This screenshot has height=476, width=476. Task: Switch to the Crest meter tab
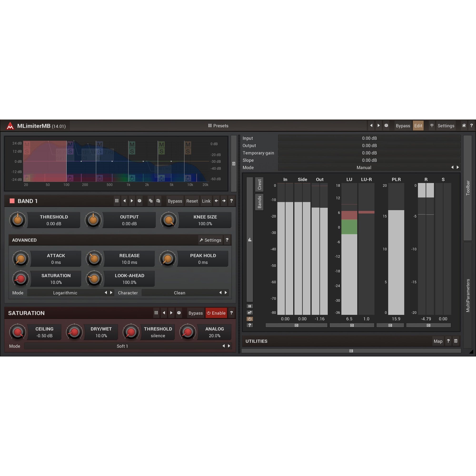click(259, 184)
